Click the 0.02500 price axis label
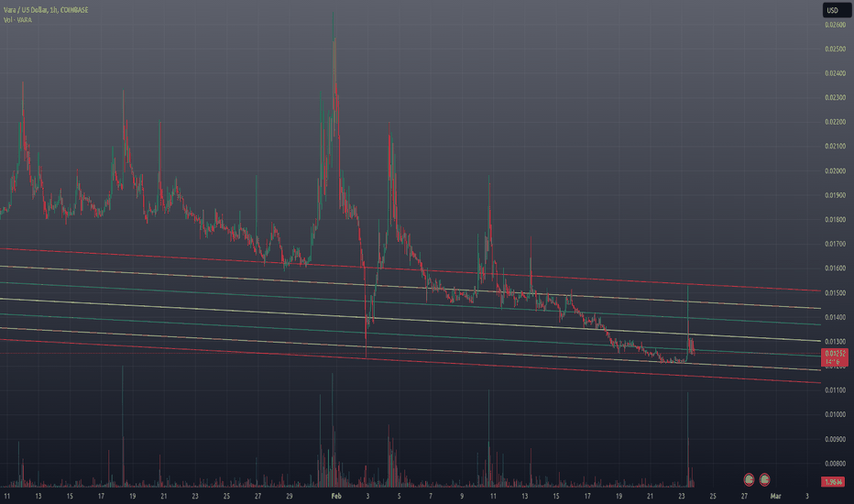 point(835,49)
